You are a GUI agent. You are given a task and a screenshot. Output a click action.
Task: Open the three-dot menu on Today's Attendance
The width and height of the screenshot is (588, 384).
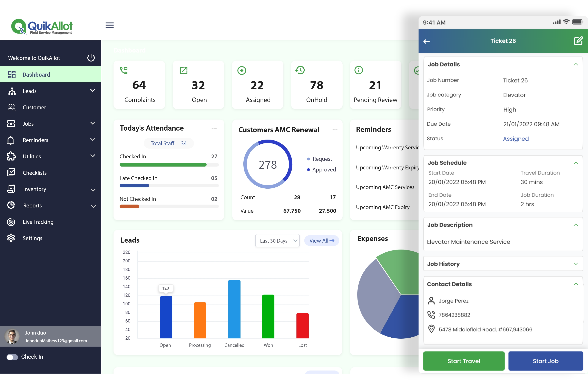(214, 128)
